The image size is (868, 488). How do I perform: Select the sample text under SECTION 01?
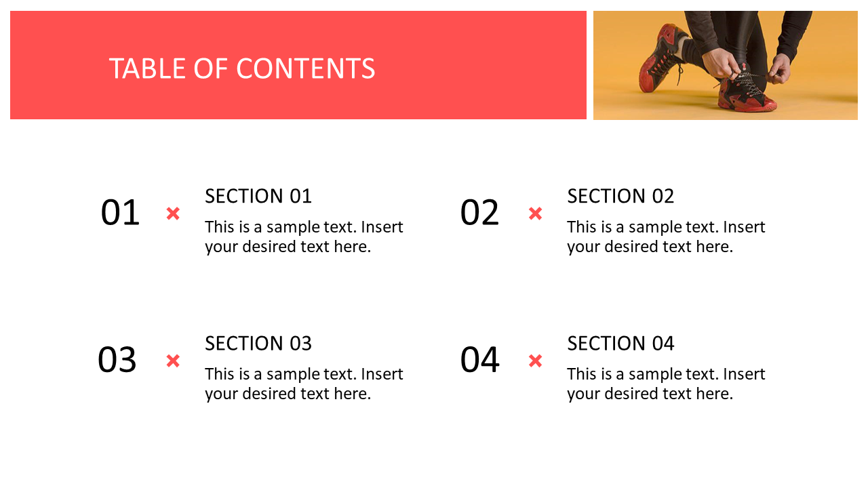[304, 237]
